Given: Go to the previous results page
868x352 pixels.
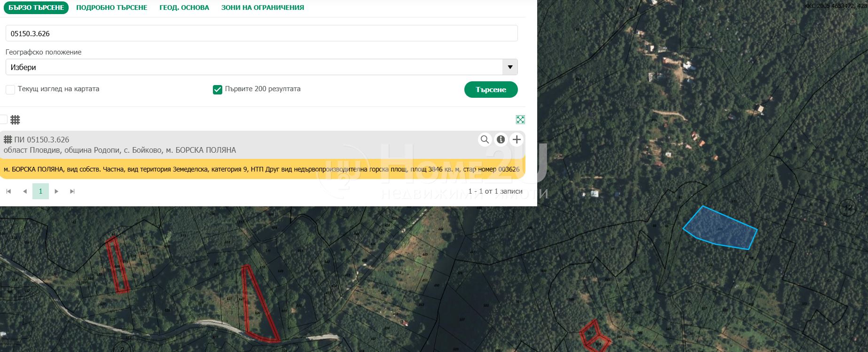Looking at the screenshot, I should [25, 191].
